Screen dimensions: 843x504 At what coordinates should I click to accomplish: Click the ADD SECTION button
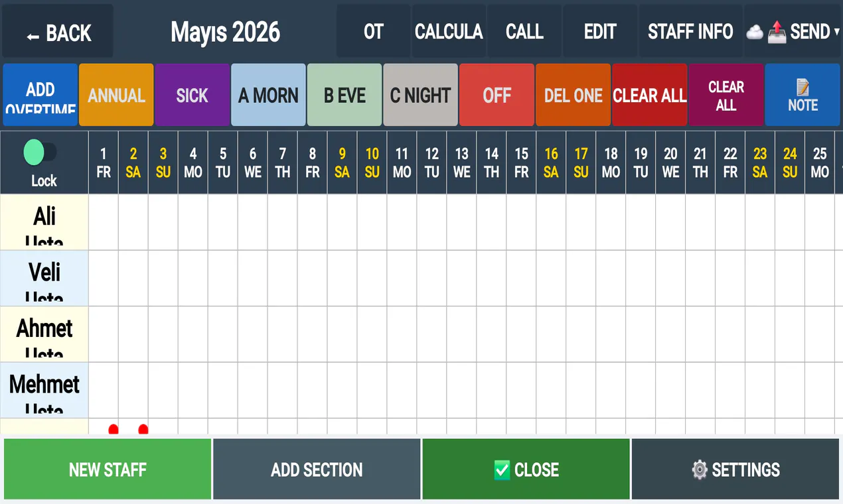click(x=317, y=470)
